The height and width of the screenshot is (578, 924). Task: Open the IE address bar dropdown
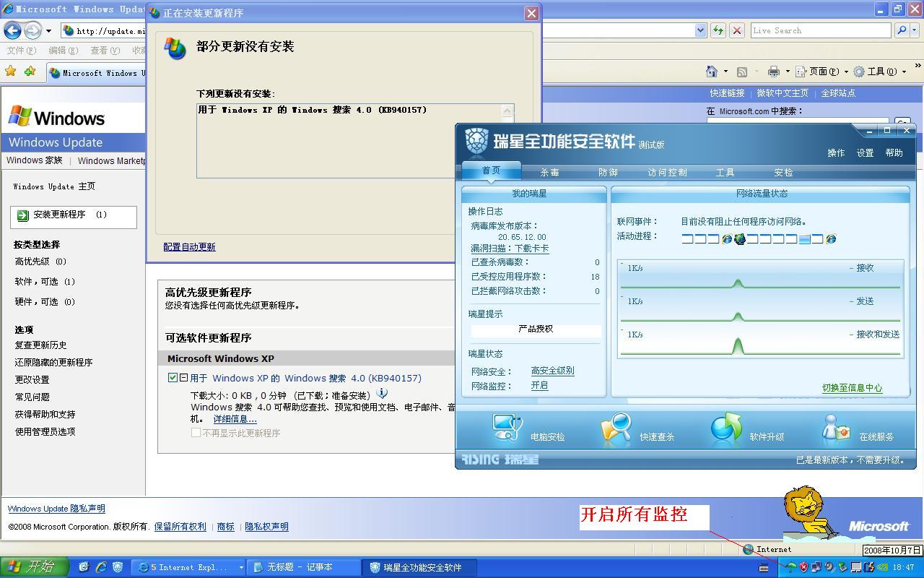pos(700,30)
